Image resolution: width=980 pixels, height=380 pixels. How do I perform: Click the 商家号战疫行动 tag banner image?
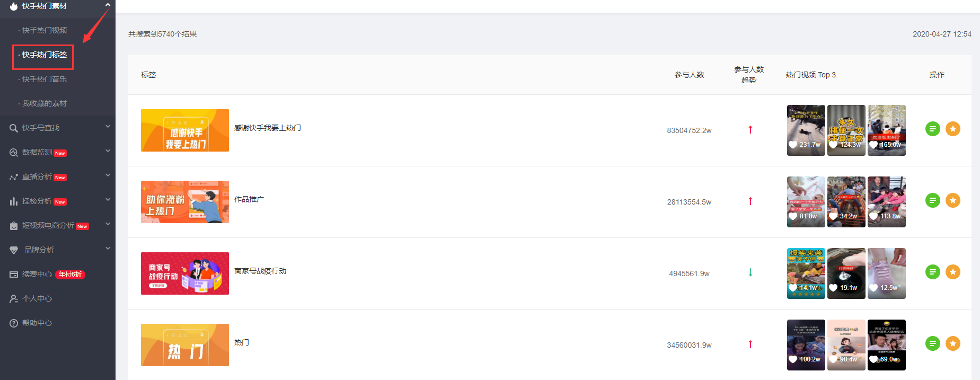[x=185, y=273]
